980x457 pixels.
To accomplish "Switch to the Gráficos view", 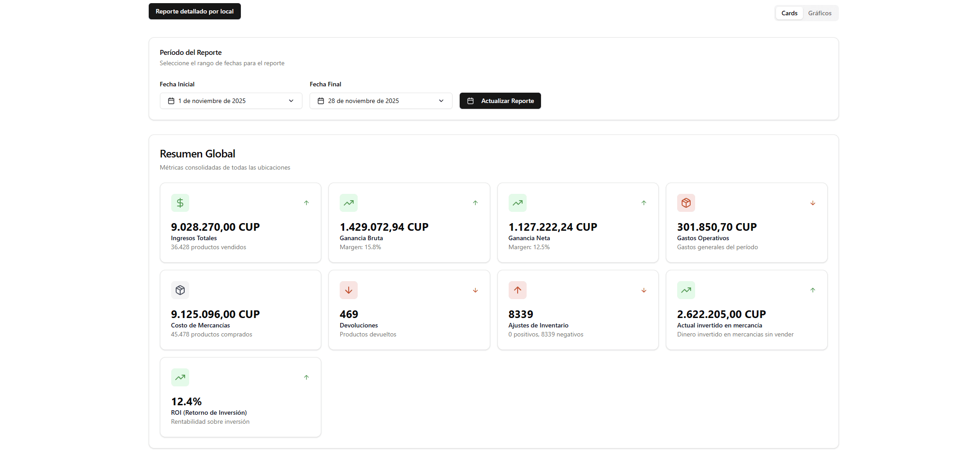I will pos(820,13).
